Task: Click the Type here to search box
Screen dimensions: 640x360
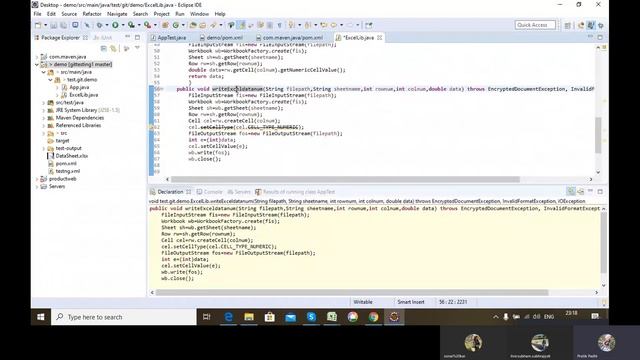Action: point(124,317)
